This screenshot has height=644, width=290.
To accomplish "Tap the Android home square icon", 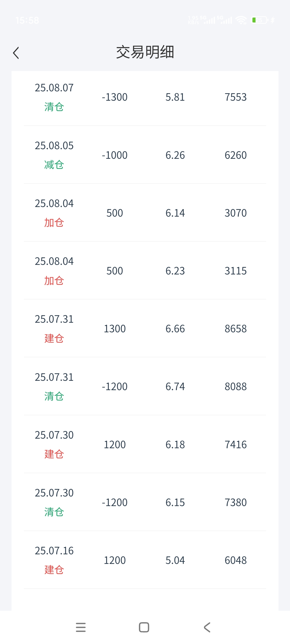I will click(x=144, y=627).
